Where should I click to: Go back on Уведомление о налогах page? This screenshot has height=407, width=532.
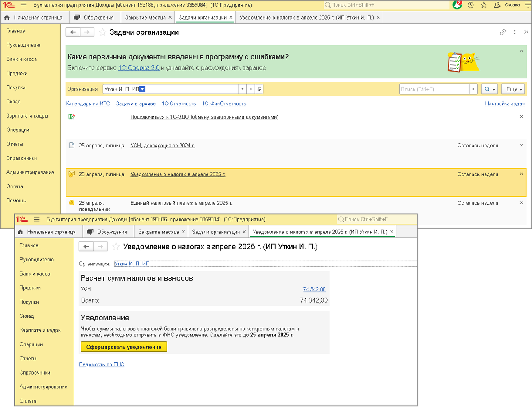(86, 246)
